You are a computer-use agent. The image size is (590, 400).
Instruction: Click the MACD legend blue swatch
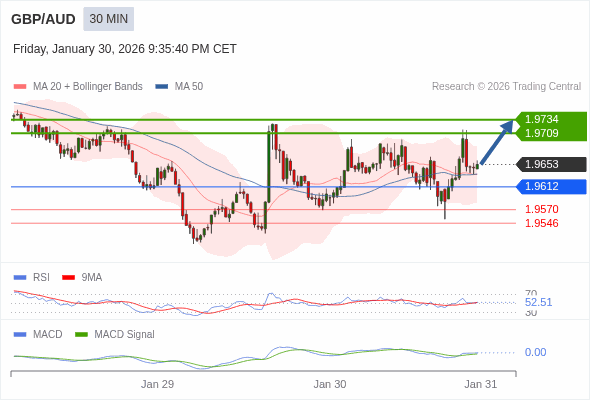[x=20, y=335]
